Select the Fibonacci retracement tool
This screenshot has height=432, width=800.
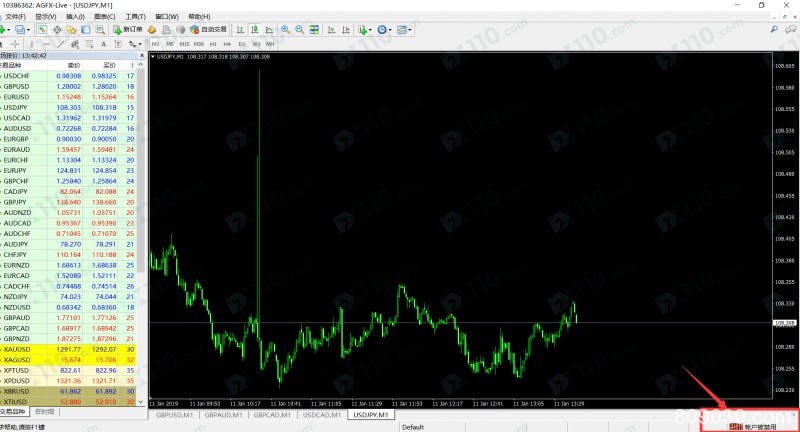[x=89, y=44]
